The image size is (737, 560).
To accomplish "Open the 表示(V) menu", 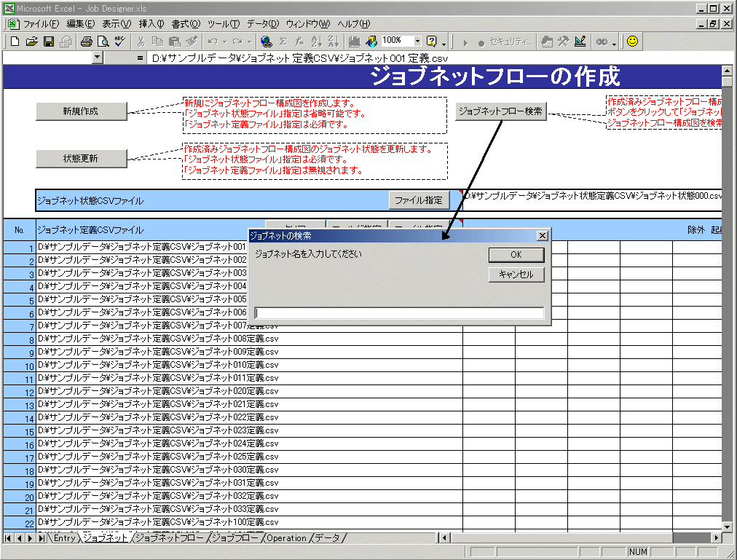I will (117, 23).
